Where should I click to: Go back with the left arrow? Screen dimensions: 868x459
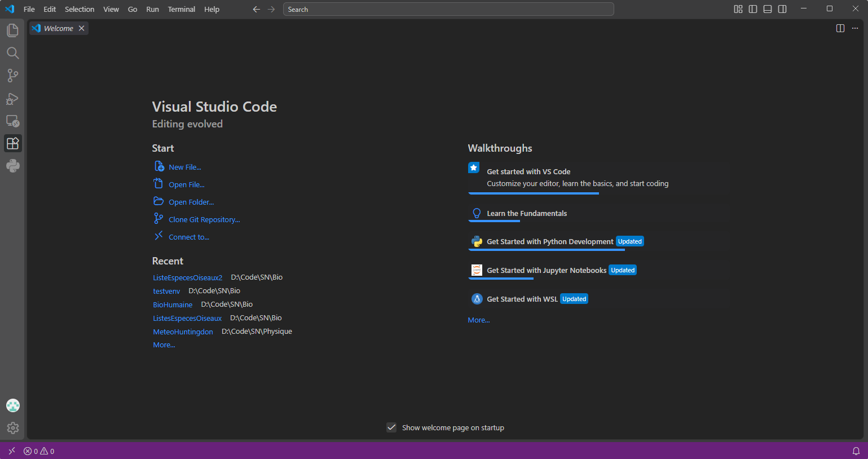[x=256, y=9]
